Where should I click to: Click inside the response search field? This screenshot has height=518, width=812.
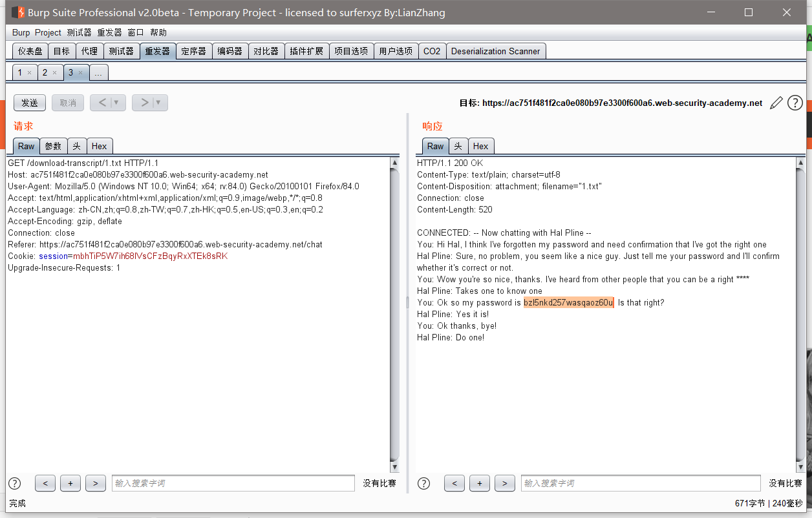tap(640, 482)
